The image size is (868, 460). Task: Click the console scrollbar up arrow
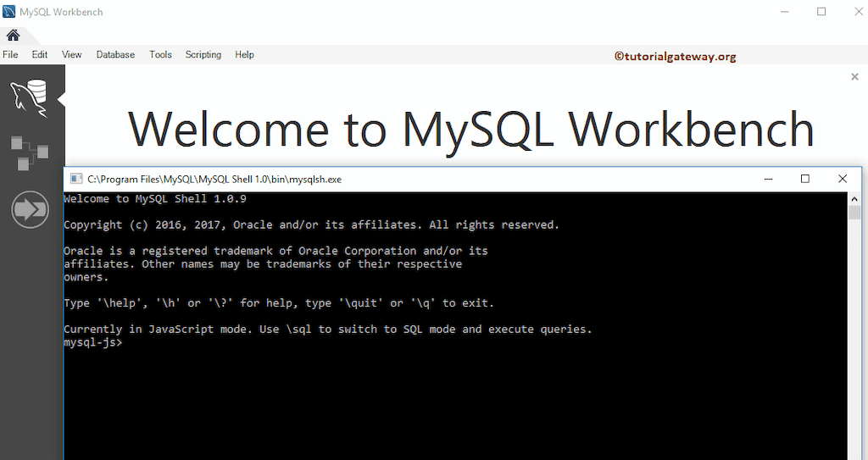coord(854,199)
